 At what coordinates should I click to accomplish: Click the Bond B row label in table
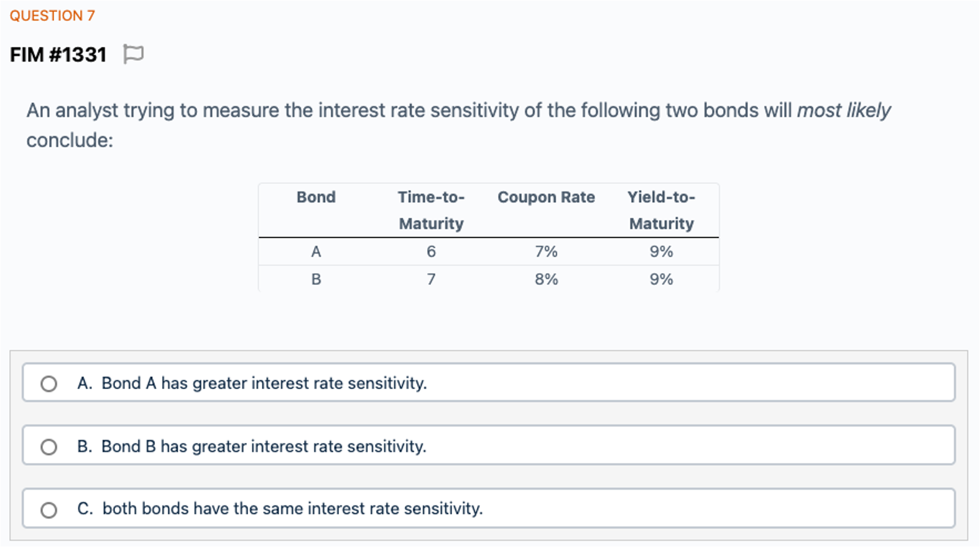tap(316, 279)
